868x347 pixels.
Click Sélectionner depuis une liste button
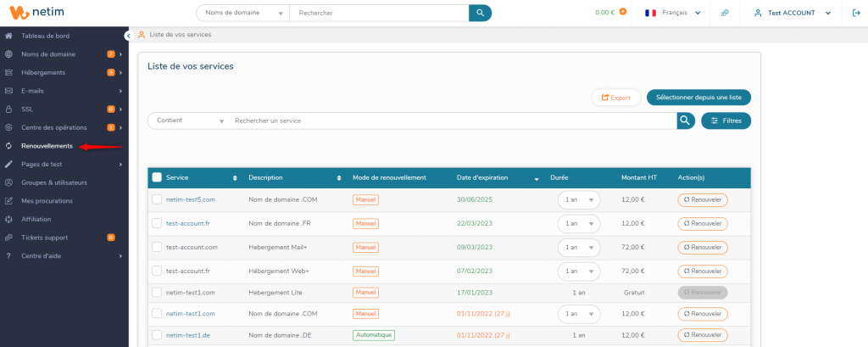pos(698,97)
